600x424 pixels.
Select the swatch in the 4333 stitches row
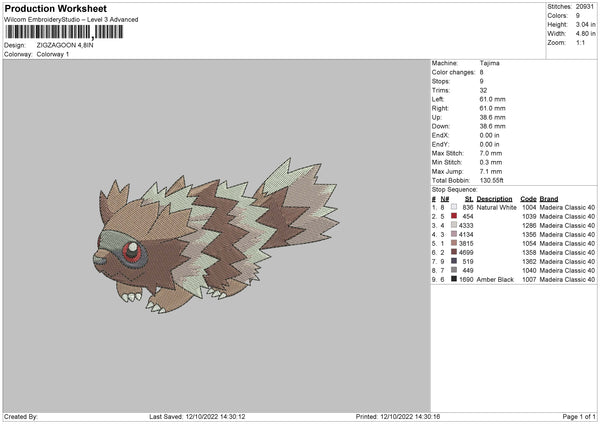click(x=454, y=225)
